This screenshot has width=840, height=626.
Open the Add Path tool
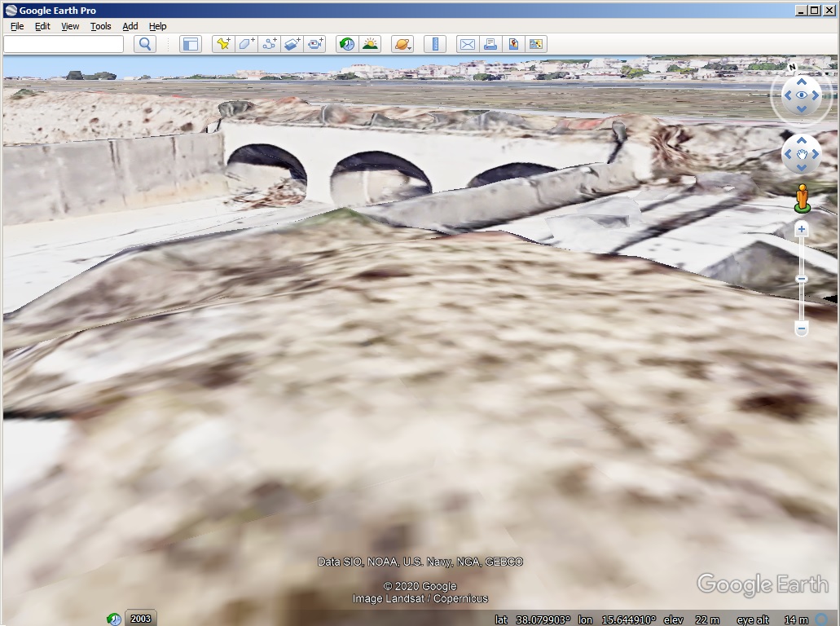coord(268,44)
